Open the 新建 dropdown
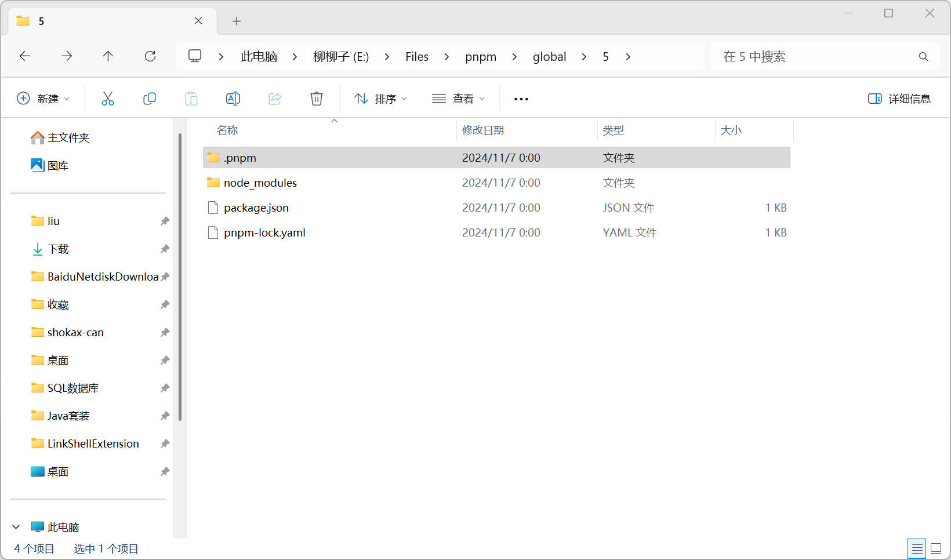The height and width of the screenshot is (560, 951). (43, 99)
